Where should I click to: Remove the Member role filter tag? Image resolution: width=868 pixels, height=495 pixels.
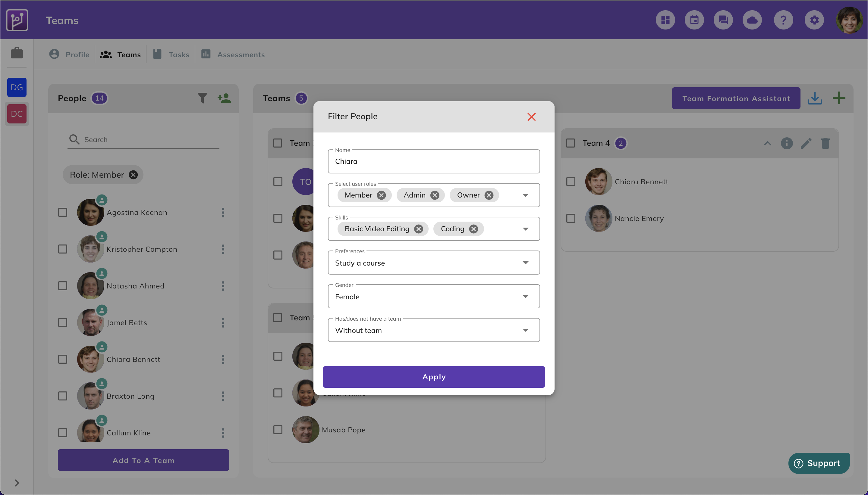(x=382, y=195)
